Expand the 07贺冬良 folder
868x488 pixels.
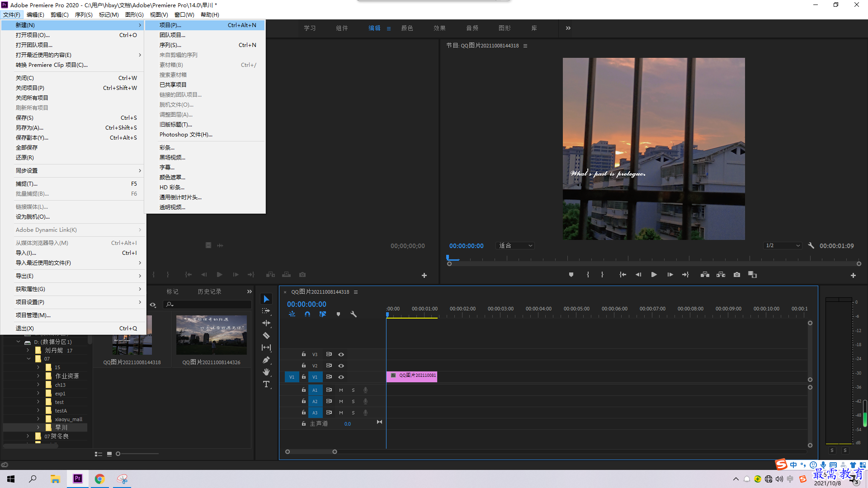(28, 436)
